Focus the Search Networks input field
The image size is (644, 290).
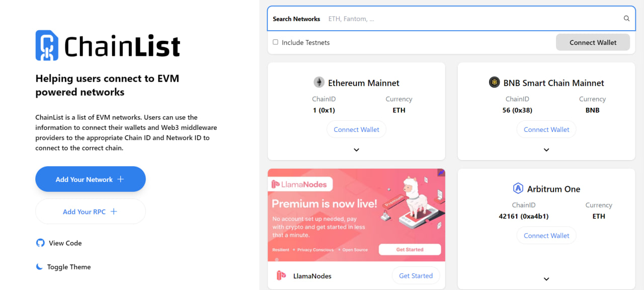point(473,19)
